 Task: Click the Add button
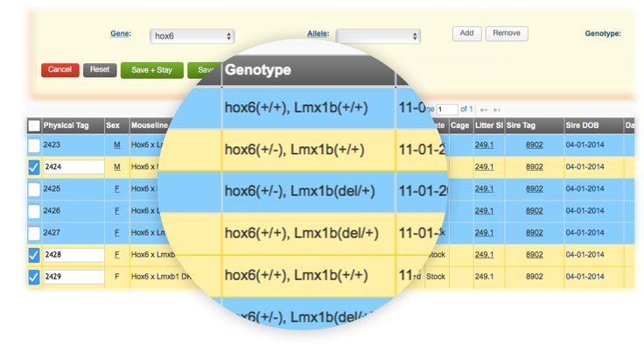point(466,33)
